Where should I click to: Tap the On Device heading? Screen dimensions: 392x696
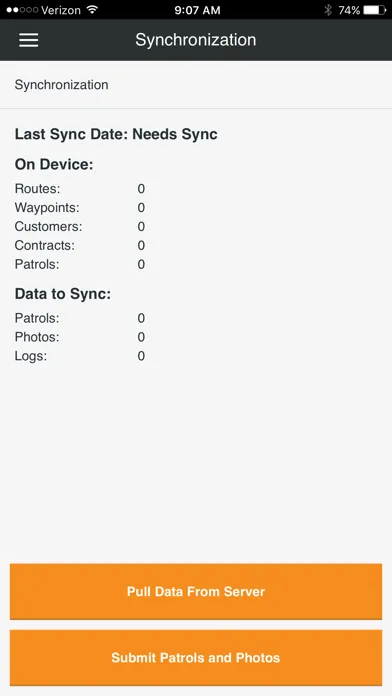(54, 165)
